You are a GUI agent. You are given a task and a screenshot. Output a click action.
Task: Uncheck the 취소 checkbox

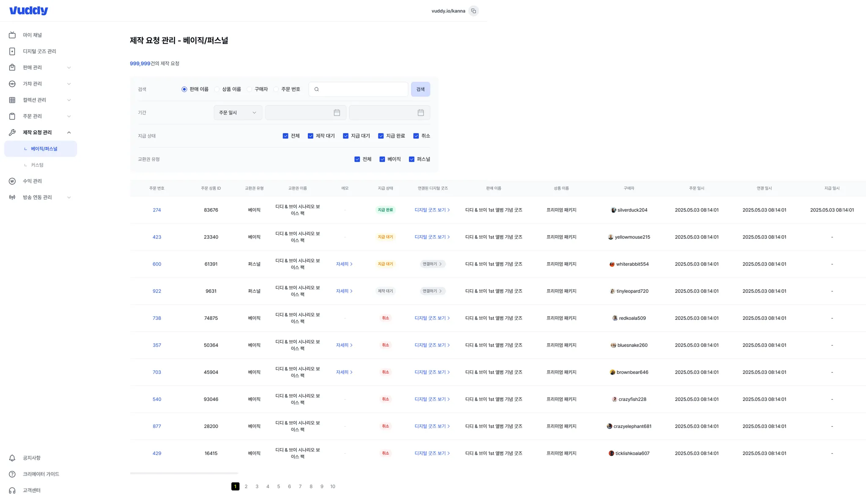(x=416, y=136)
